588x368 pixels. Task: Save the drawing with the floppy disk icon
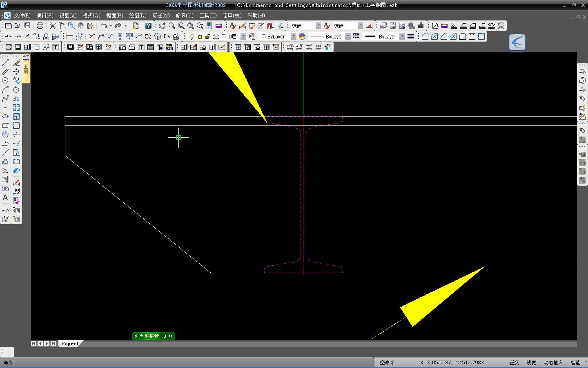(x=27, y=26)
